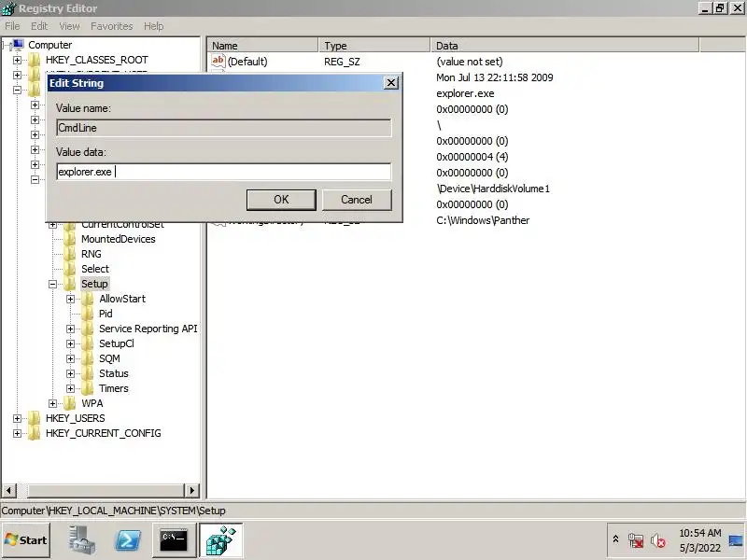Open the File menu
Image resolution: width=747 pixels, height=560 pixels.
(12, 26)
